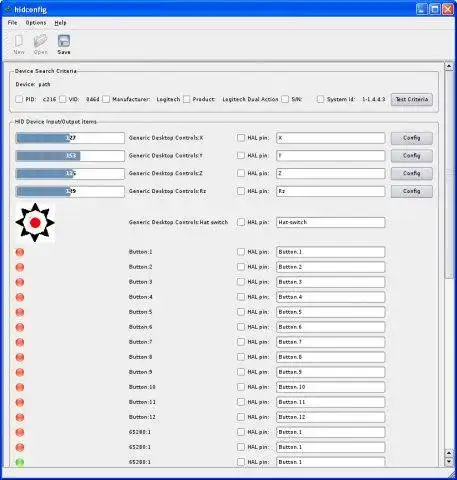
Task: Open the Help menu
Action: 60,23
